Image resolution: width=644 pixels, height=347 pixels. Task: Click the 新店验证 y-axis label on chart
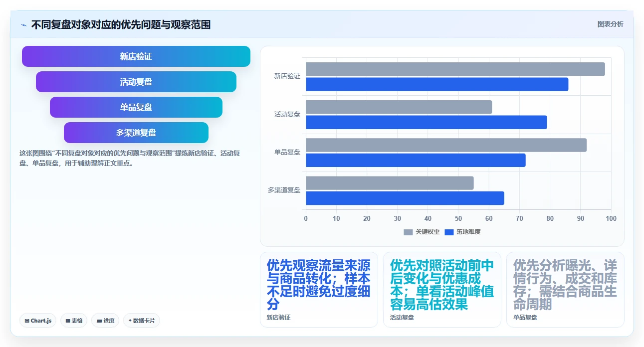[x=287, y=76]
